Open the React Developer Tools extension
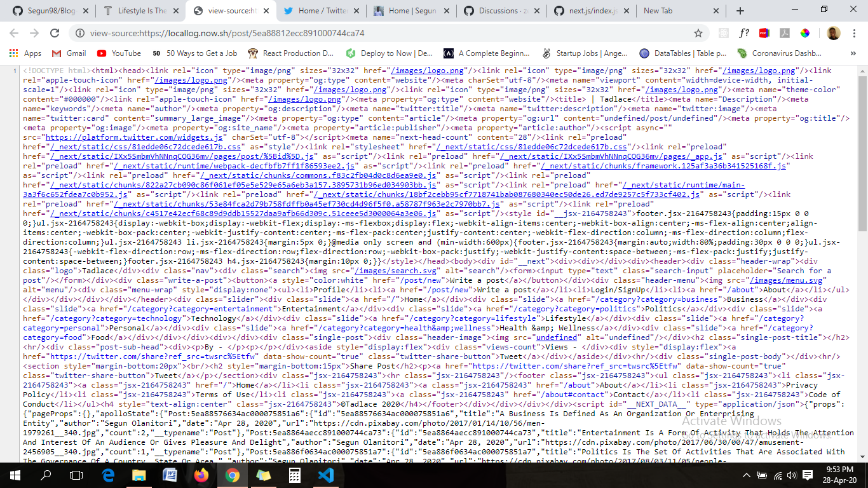The height and width of the screenshot is (488, 868). click(724, 33)
